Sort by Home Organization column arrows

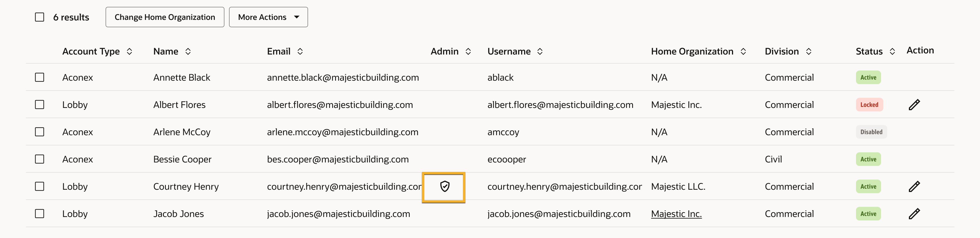click(x=743, y=51)
